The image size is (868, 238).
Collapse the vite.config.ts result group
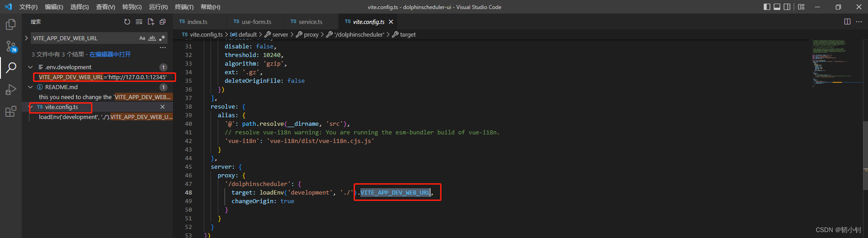(30, 107)
